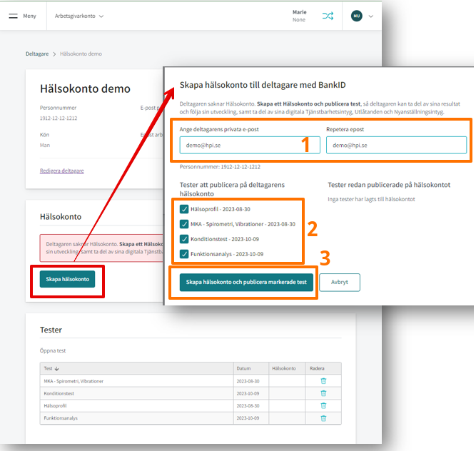The height and width of the screenshot is (451, 476).
Task: Open MKA - Spirometri, Vibrationer table row
Action: 191,381
